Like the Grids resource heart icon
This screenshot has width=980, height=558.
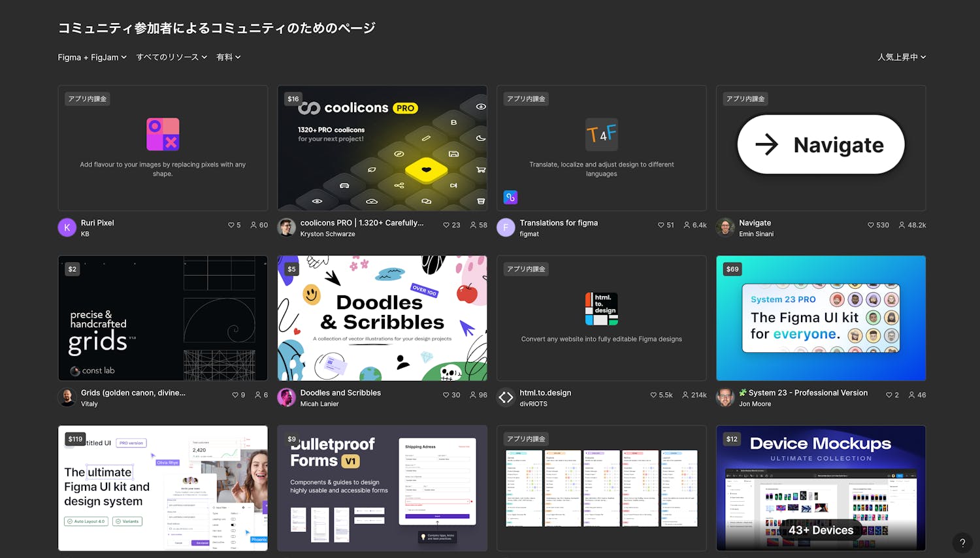[x=235, y=395]
